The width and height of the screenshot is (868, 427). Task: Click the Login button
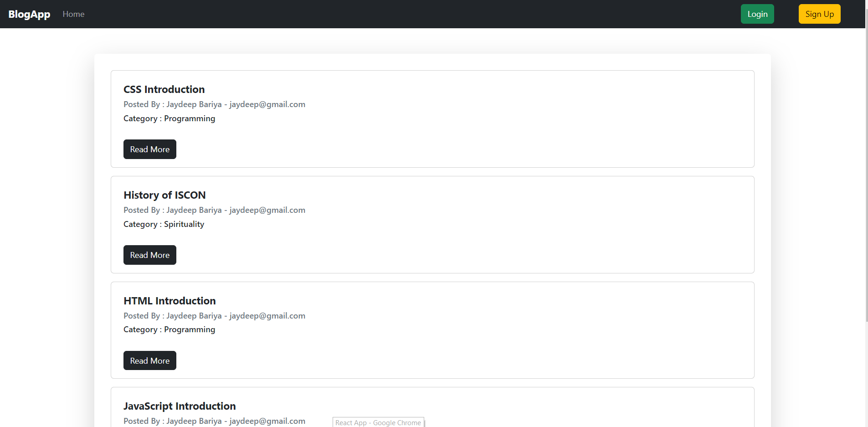tap(757, 14)
